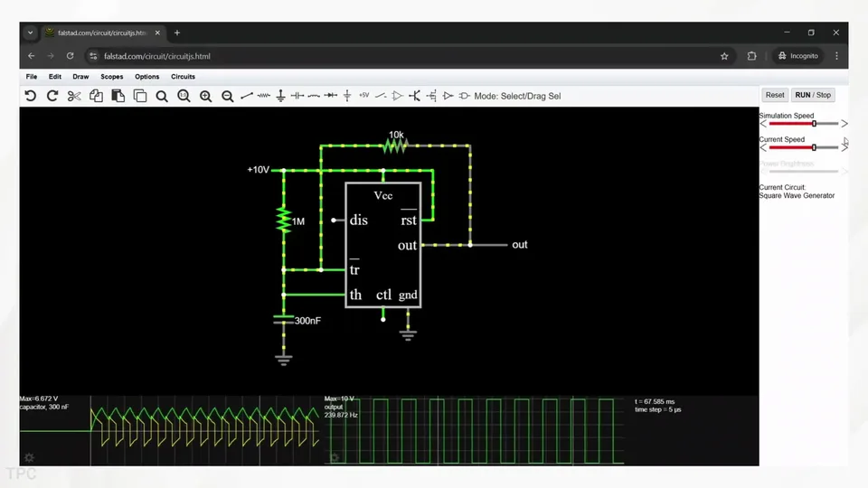Reload the falstad page

tap(70, 56)
